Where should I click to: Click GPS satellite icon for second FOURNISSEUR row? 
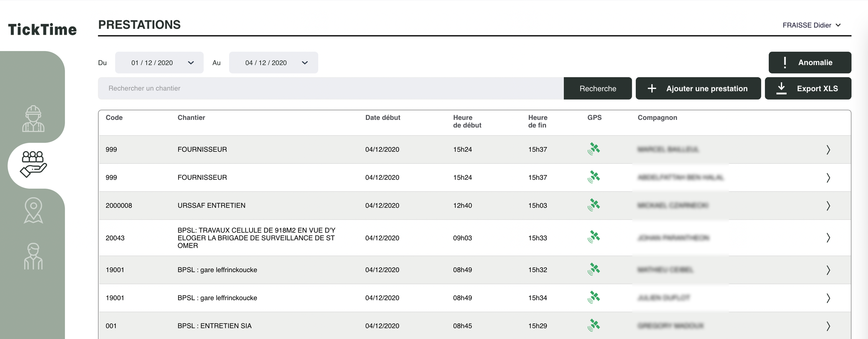point(594,177)
